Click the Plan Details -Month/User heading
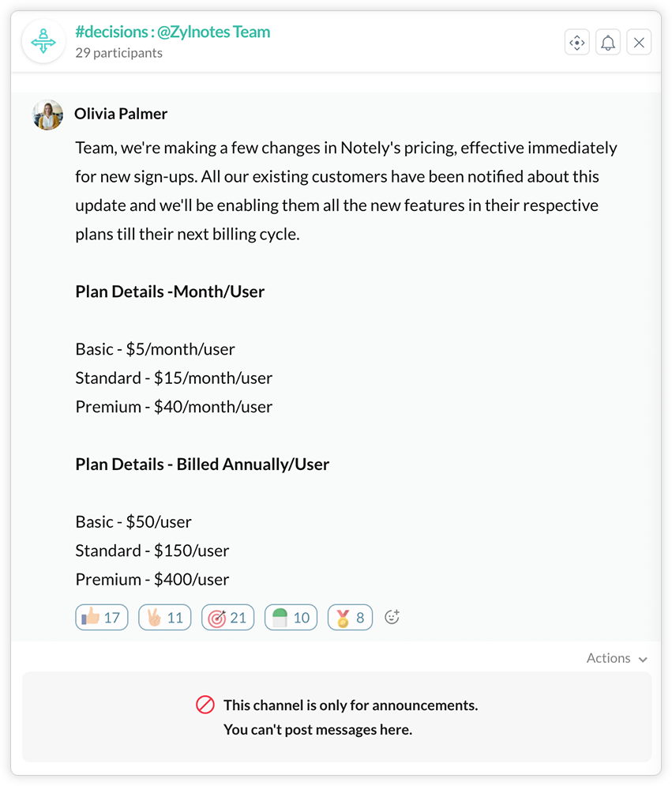 click(170, 291)
